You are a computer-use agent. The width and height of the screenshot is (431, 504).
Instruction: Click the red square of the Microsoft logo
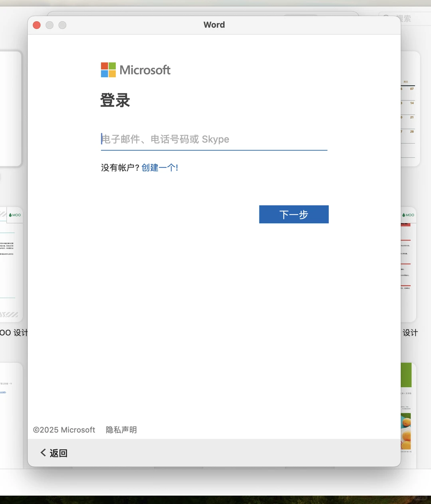coord(104,65)
